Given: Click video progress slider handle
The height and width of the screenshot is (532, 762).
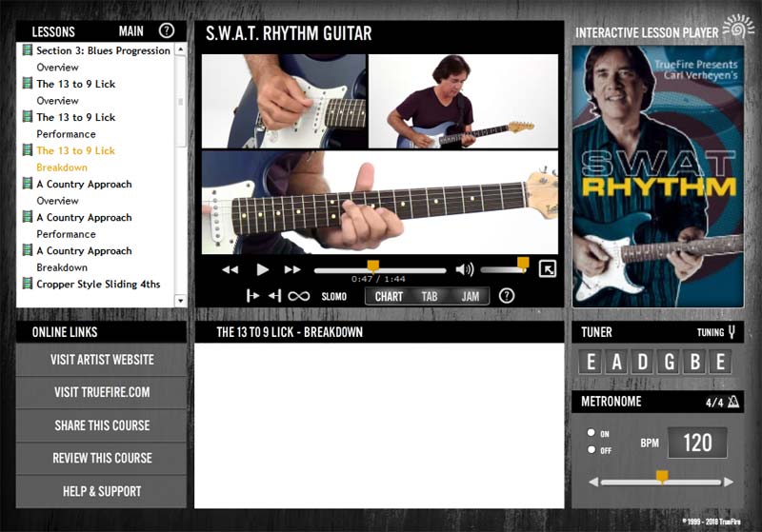Looking at the screenshot, I should point(373,266).
